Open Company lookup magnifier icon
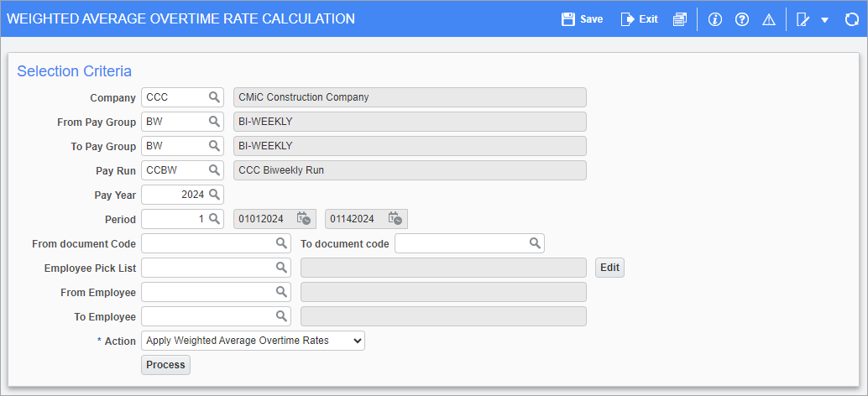The width and height of the screenshot is (868, 396). point(214,97)
